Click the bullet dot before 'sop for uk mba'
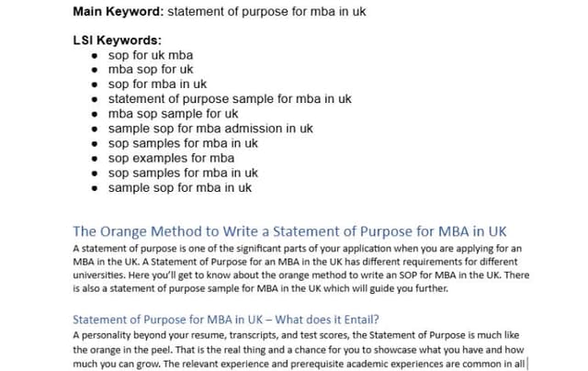The image size is (588, 371). coord(95,56)
